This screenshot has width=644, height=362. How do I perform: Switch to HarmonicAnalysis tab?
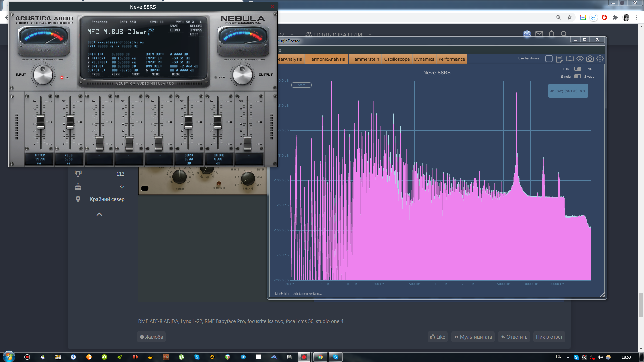pyautogui.click(x=326, y=59)
